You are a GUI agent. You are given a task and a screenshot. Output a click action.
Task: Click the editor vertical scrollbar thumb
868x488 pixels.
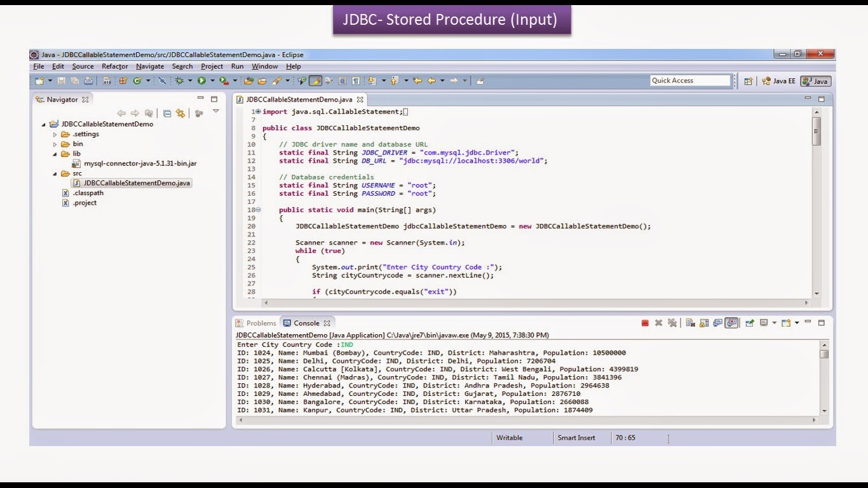[816, 132]
